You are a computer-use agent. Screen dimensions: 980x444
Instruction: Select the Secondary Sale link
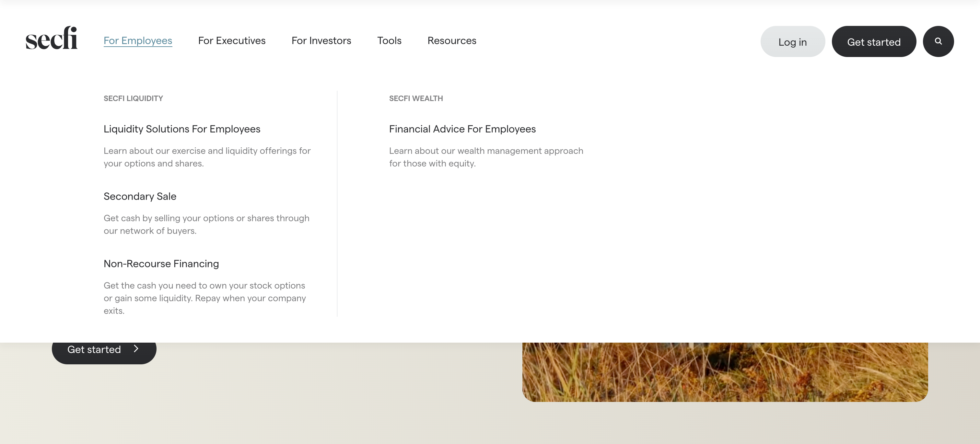click(x=140, y=197)
